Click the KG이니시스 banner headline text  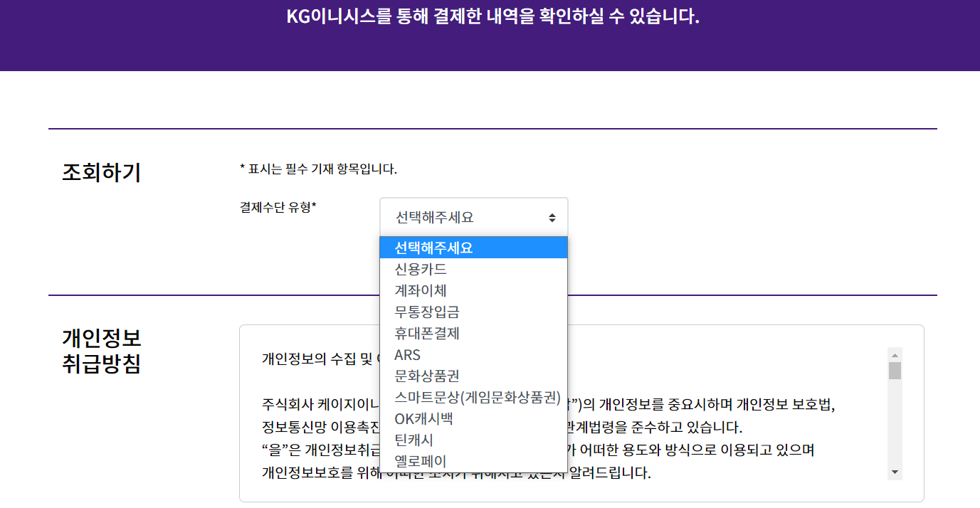(493, 16)
